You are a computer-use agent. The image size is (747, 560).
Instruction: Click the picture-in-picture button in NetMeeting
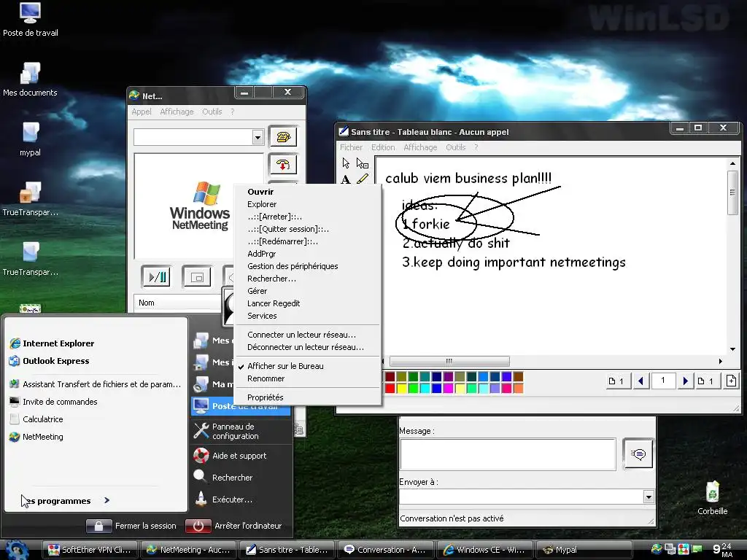coord(197,276)
